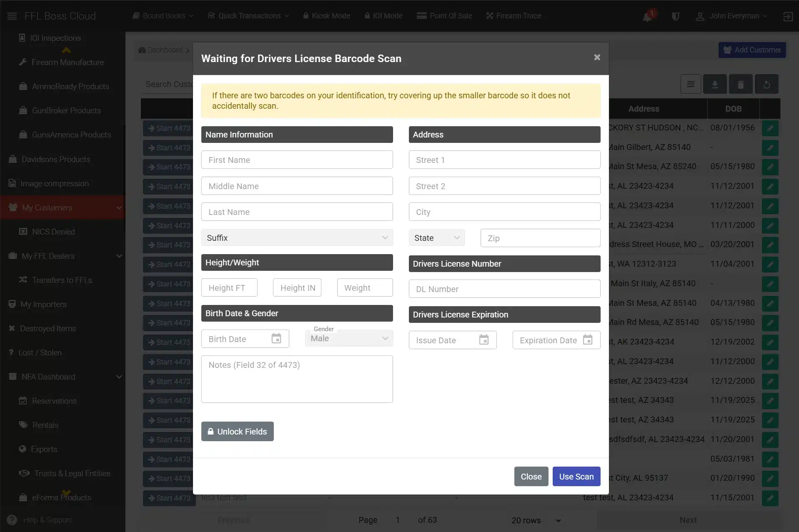Click the First Name field
799x532 pixels.
click(x=297, y=160)
